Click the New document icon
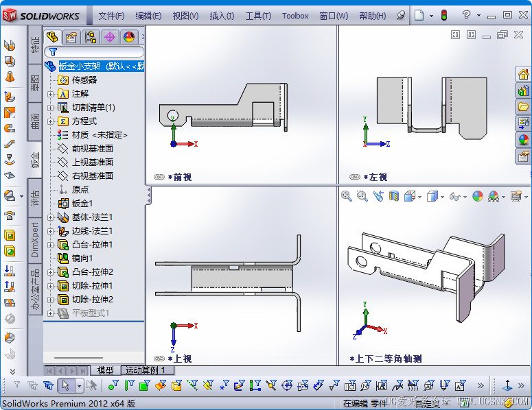The width and height of the screenshot is (532, 410). (x=419, y=15)
